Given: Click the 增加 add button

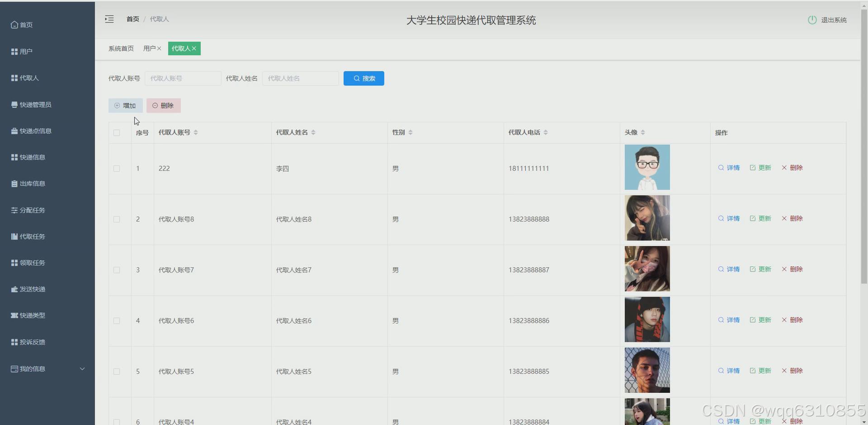Looking at the screenshot, I should 126,105.
